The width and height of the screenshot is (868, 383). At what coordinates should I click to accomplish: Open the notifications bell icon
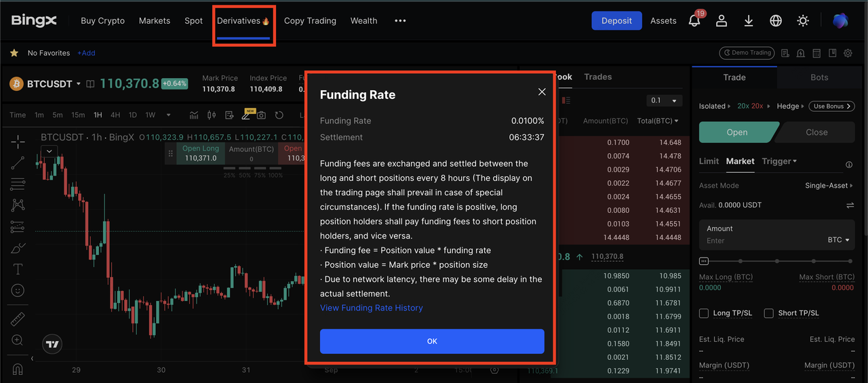[x=694, y=20]
